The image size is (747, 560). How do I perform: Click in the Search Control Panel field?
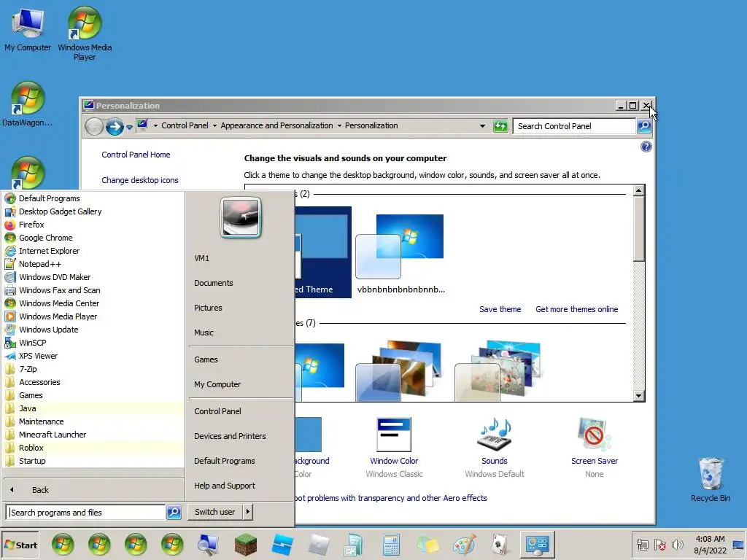pos(574,126)
